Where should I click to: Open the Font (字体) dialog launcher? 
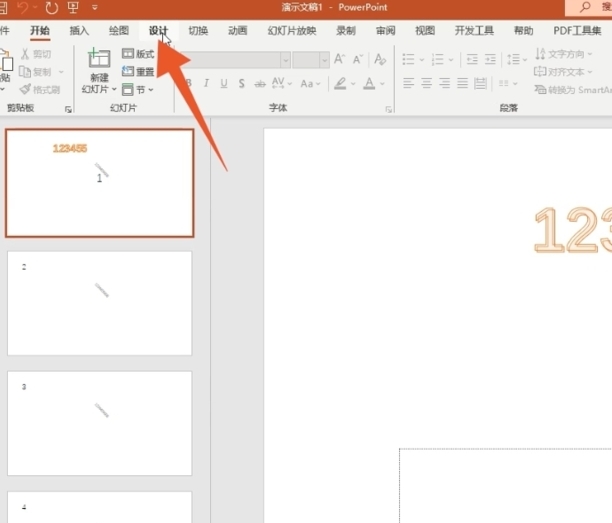(388, 110)
